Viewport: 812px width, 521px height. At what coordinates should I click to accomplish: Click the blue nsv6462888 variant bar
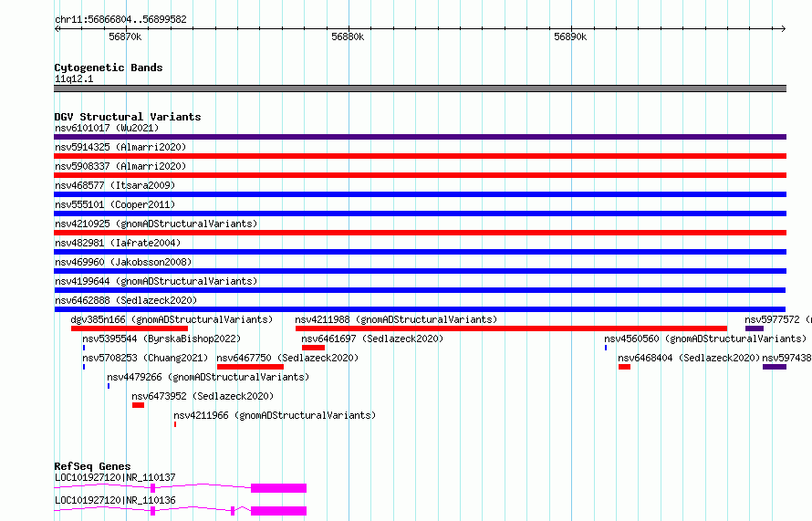coord(420,309)
